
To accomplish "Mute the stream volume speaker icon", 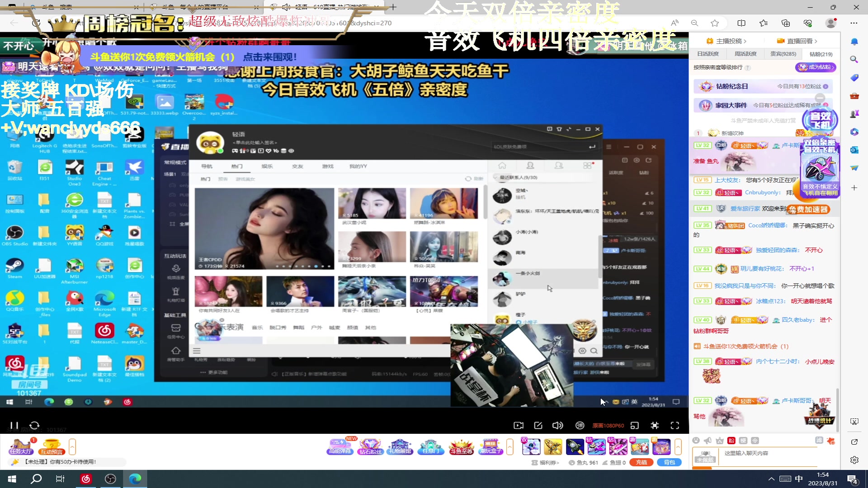I will tap(557, 425).
